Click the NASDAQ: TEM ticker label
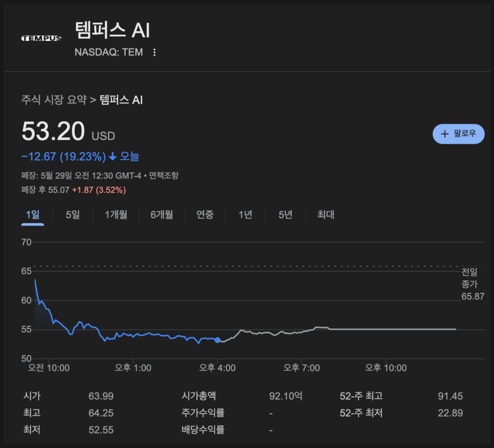The height and width of the screenshot is (448, 494). pos(109,52)
